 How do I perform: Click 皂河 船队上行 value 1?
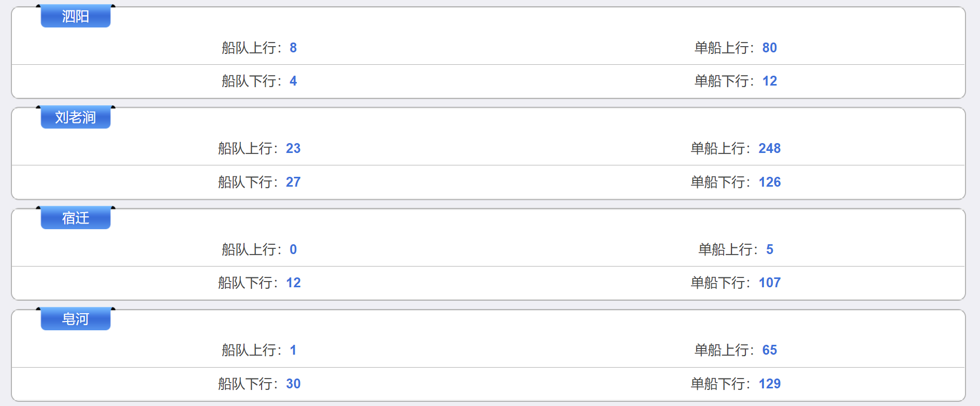point(293,350)
